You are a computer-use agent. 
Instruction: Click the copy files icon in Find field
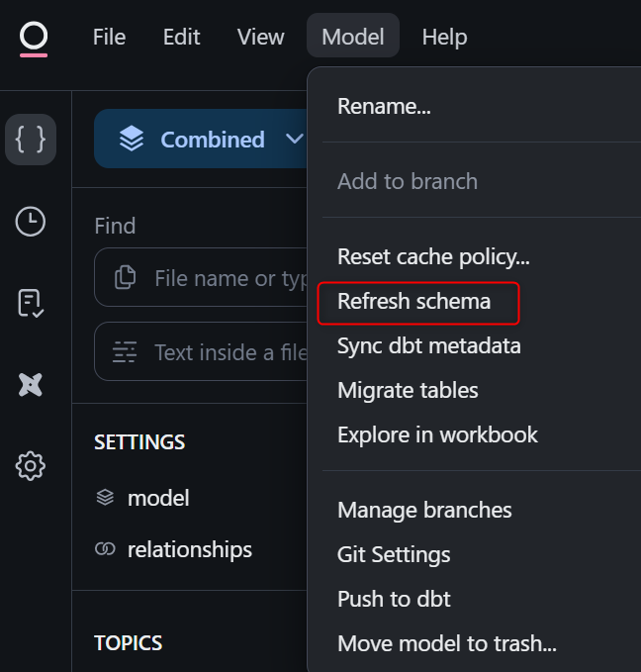(126, 278)
